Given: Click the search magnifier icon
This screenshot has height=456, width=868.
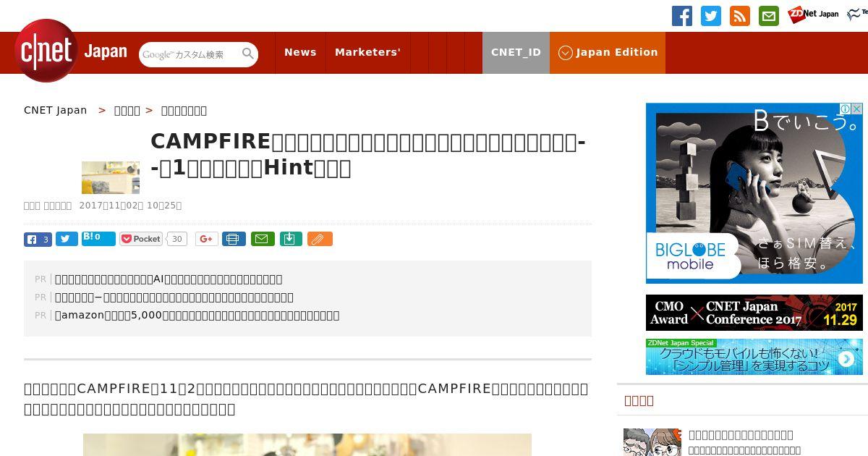Looking at the screenshot, I should (248, 54).
